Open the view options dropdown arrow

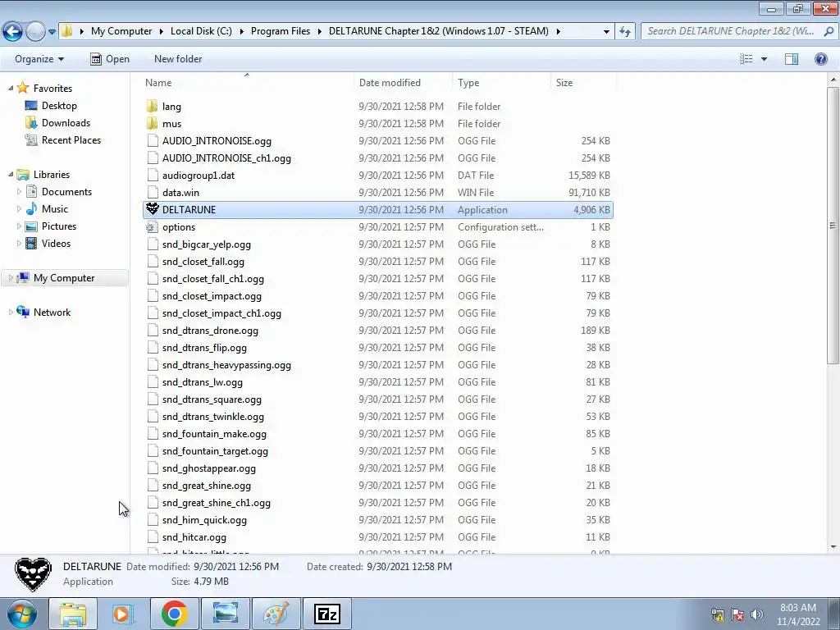coord(764,59)
